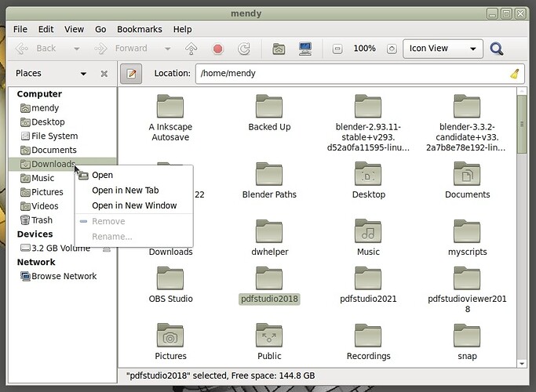Select the blender-3.3.2 candidate folder

point(467,123)
